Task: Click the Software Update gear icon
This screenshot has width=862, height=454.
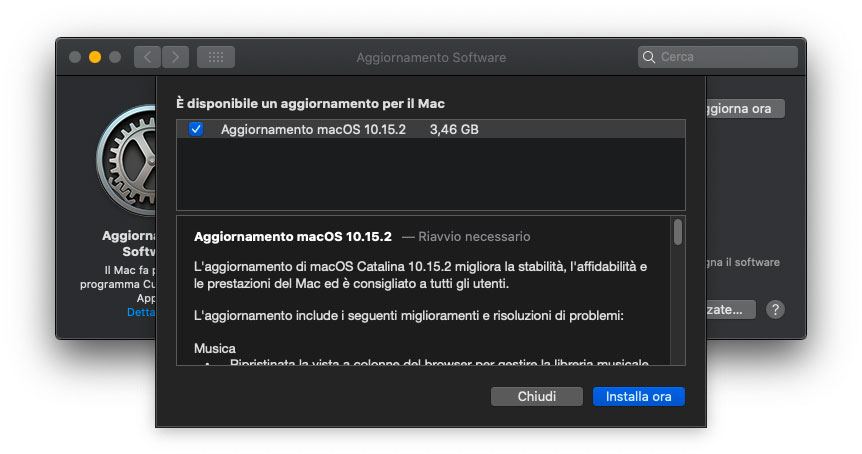Action: (x=128, y=160)
